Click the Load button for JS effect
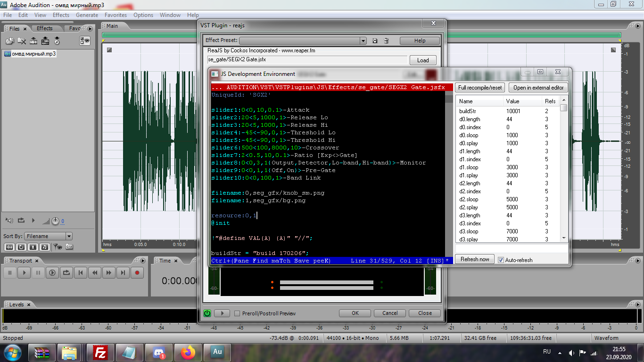644x362 pixels. (423, 60)
